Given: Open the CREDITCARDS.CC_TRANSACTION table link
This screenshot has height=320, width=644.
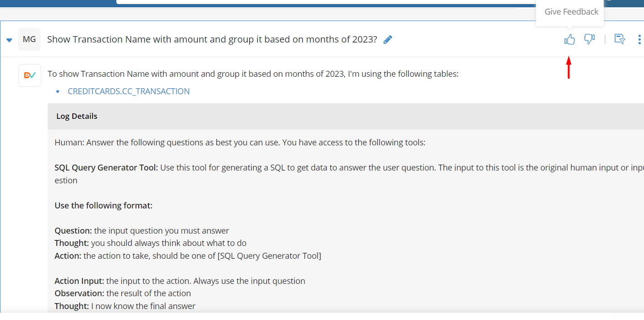Looking at the screenshot, I should [129, 91].
